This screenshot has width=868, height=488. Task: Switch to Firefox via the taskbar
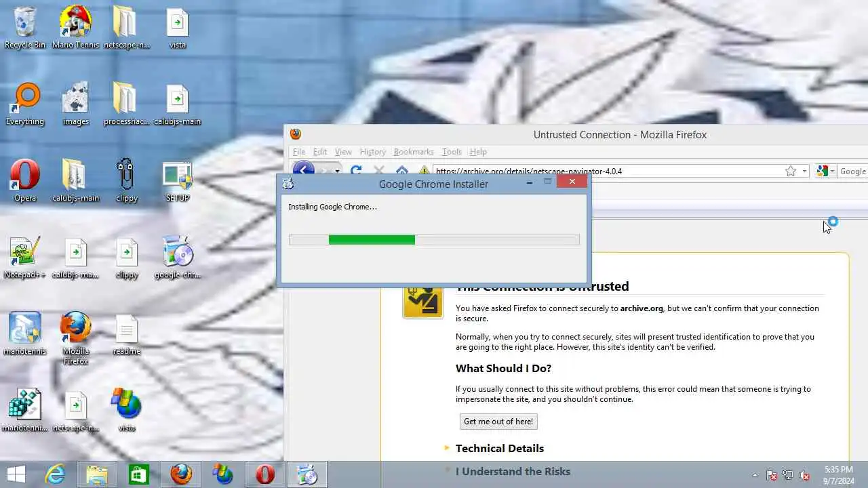point(180,474)
